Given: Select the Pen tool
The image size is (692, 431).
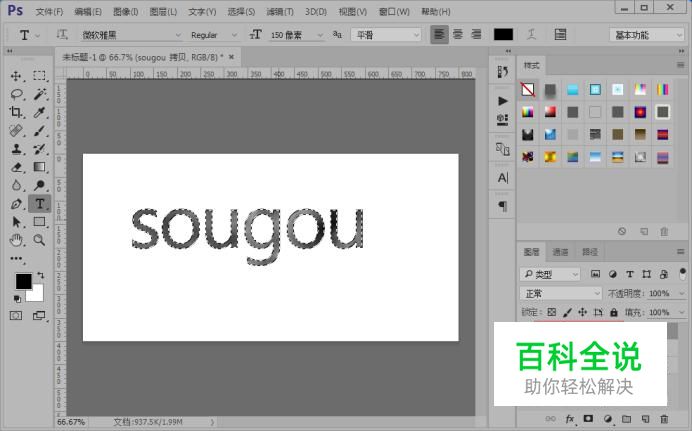Looking at the screenshot, I should (16, 204).
